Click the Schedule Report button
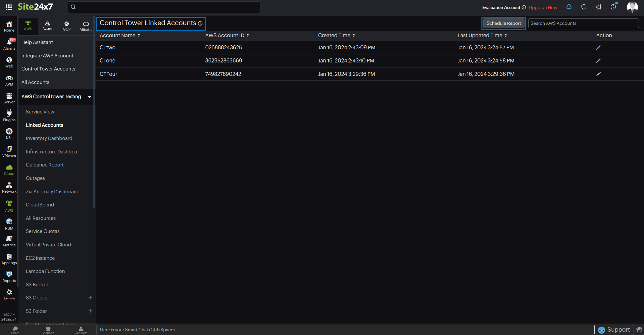Viewport: 644px width, 335px height. [503, 23]
